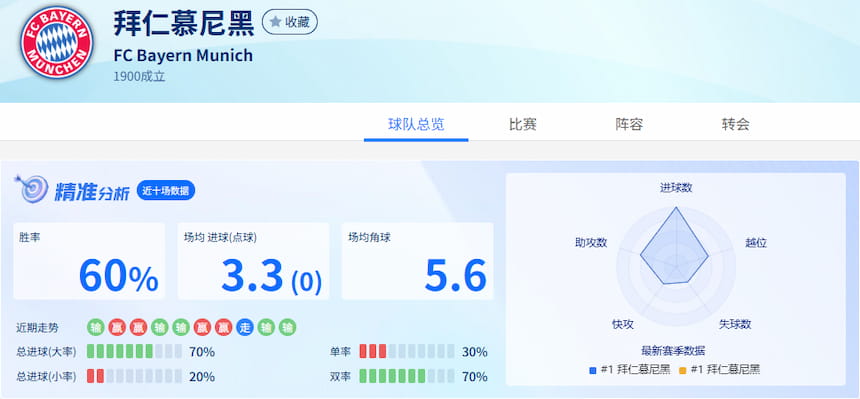Click the 失球数 radar axis label
This screenshot has width=860, height=399.
[735, 324]
